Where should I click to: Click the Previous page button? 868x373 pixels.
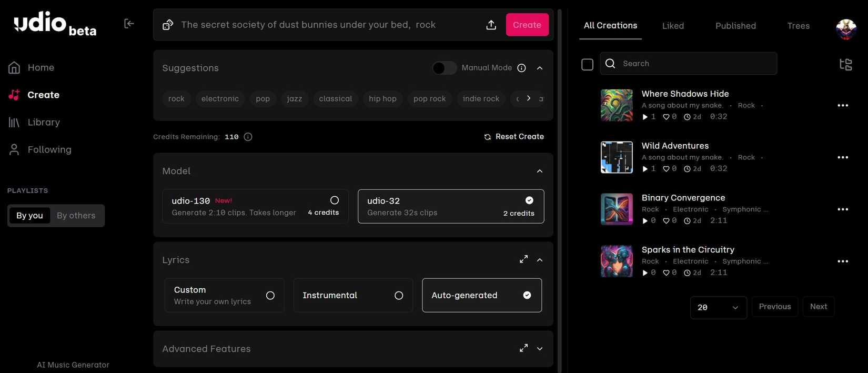point(775,307)
